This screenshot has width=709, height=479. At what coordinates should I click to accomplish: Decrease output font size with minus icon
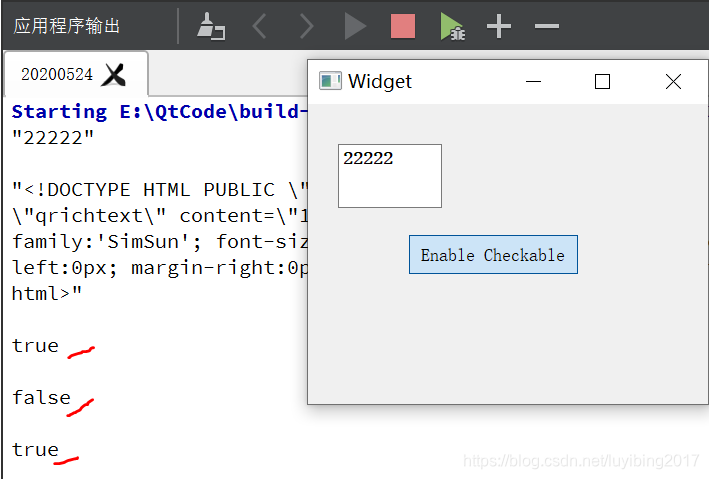pos(547,27)
